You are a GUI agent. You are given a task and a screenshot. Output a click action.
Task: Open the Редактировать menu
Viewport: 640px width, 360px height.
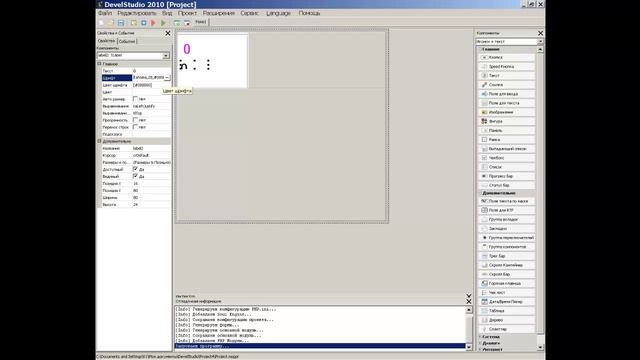click(137, 13)
